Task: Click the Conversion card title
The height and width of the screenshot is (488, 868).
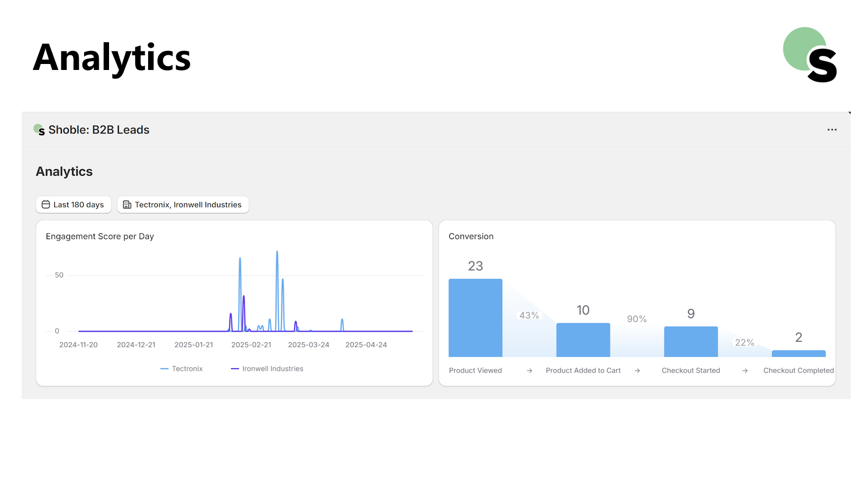Action: click(471, 236)
